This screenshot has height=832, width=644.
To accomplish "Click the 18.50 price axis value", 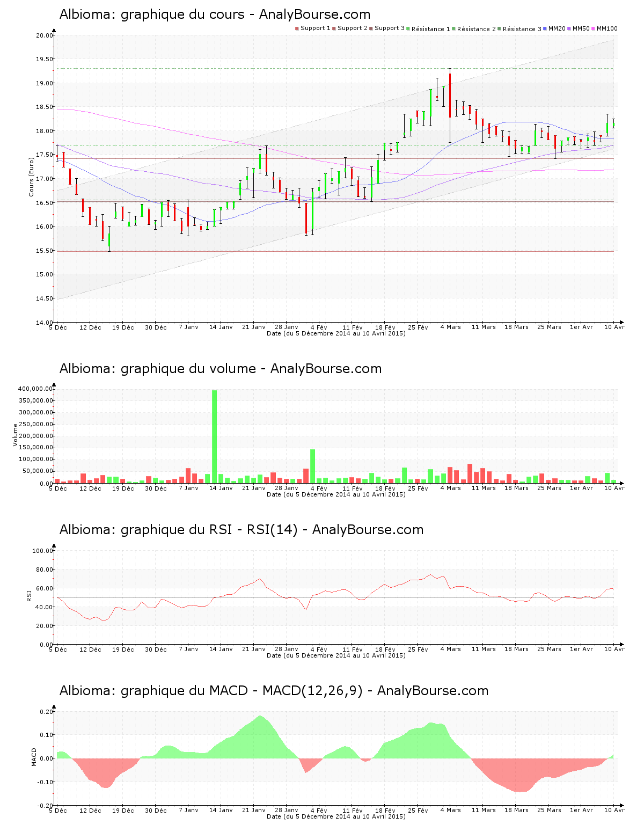I will point(45,107).
